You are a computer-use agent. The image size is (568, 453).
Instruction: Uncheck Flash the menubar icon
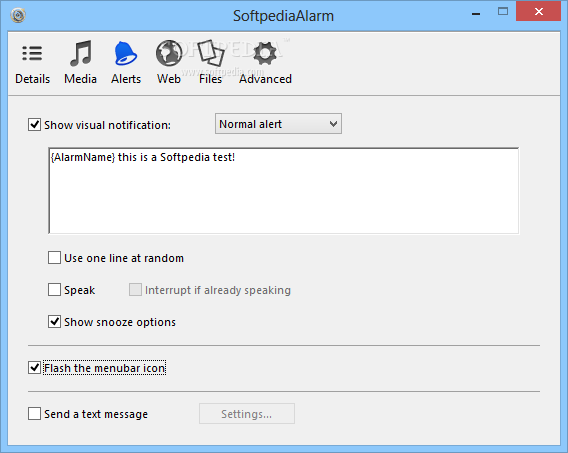34,368
